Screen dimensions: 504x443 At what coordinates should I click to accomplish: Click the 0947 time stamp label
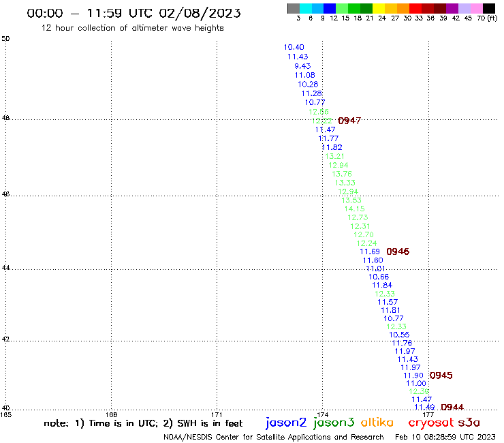click(349, 121)
